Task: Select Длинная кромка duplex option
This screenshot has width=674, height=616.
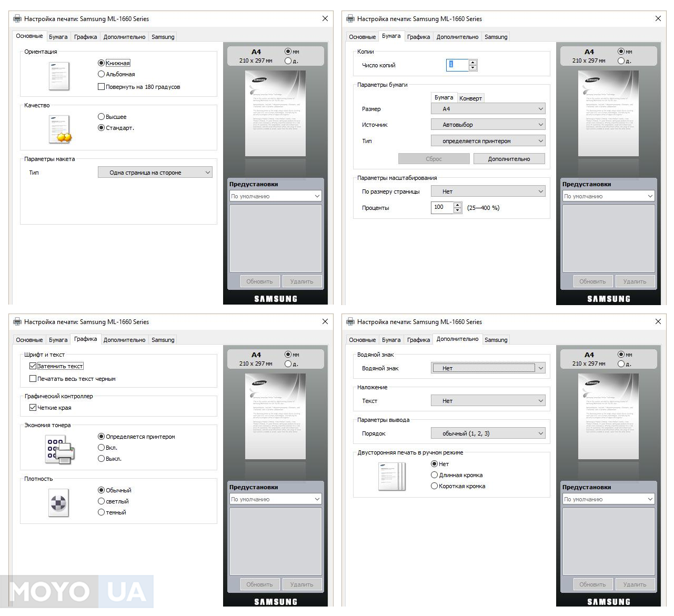Action: tap(457, 475)
